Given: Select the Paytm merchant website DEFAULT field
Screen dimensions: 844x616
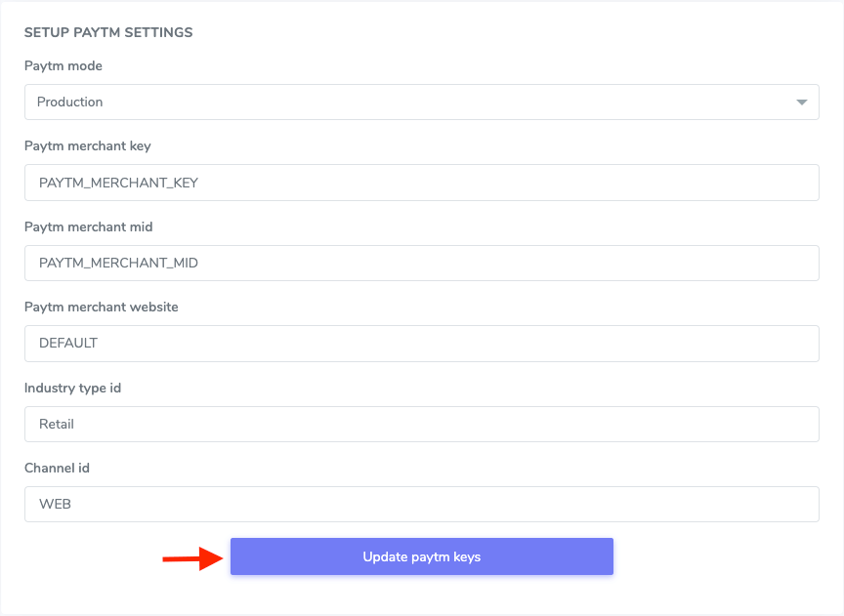Looking at the screenshot, I should 421,343.
